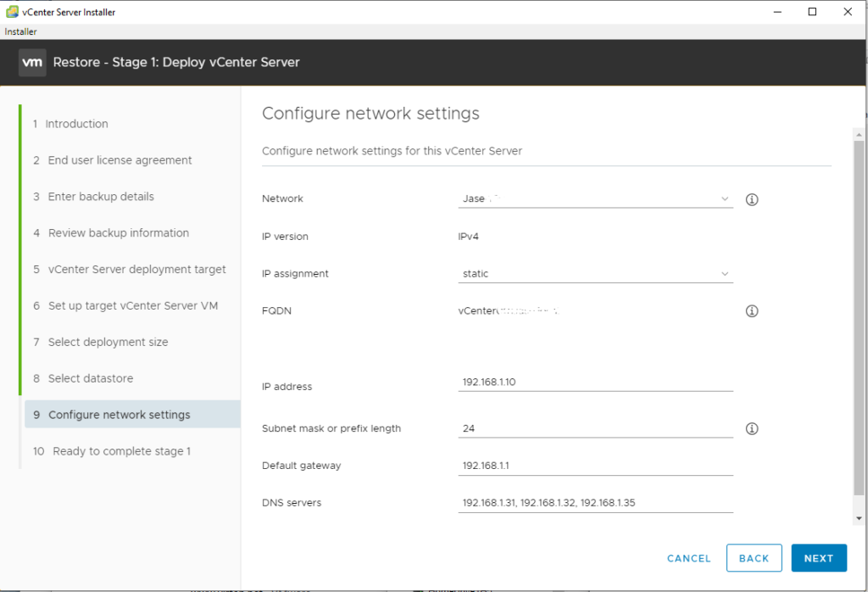The height and width of the screenshot is (592, 868).
Task: Click the CANCEL link
Action: [x=688, y=558]
